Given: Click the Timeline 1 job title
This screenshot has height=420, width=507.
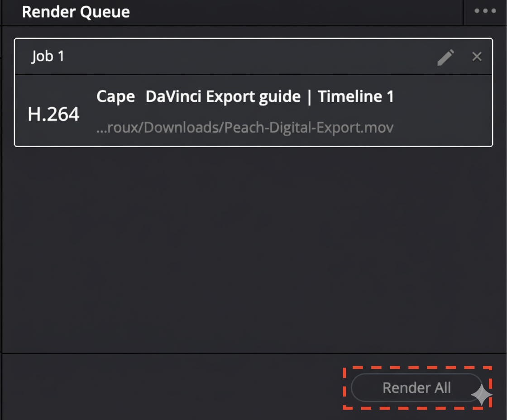Looking at the screenshot, I should click(356, 96).
